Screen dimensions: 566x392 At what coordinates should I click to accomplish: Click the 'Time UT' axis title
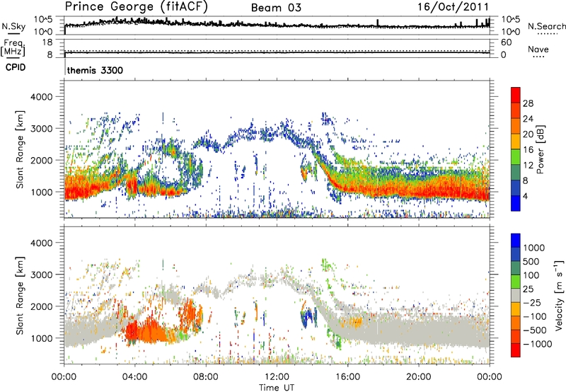coord(277,388)
